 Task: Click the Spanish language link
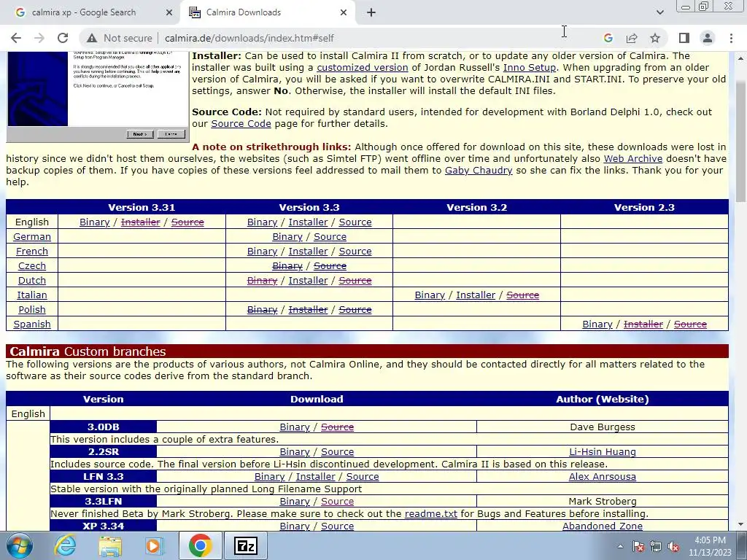tap(32, 324)
